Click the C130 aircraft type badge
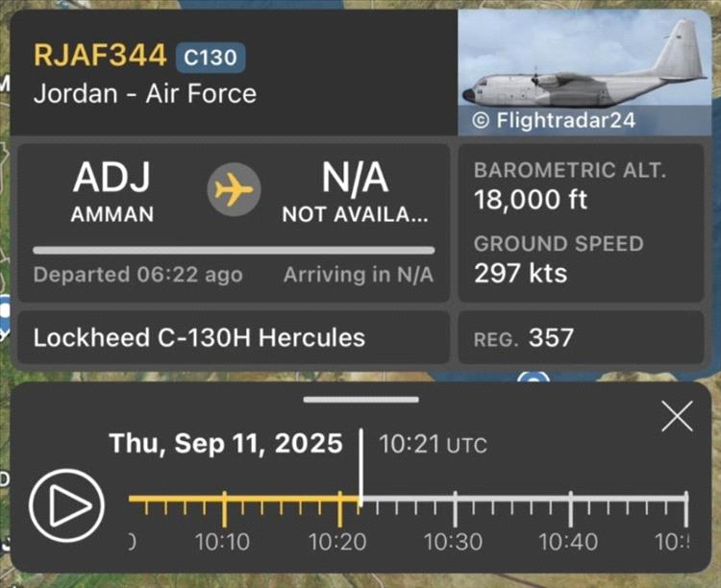This screenshot has width=721, height=588. click(x=211, y=58)
